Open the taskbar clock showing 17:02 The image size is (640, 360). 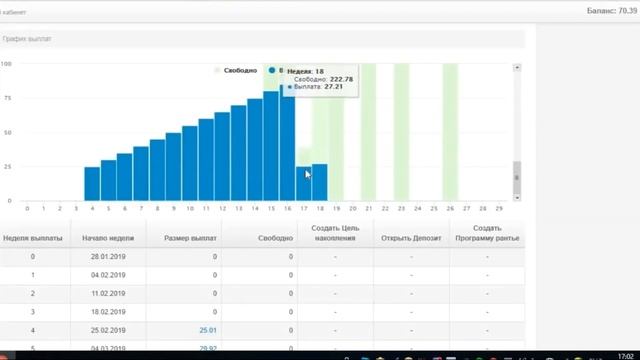(x=626, y=357)
